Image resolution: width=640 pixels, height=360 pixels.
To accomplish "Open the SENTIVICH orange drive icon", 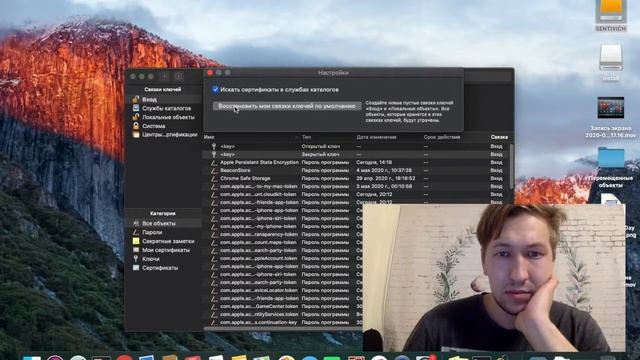I will [611, 11].
